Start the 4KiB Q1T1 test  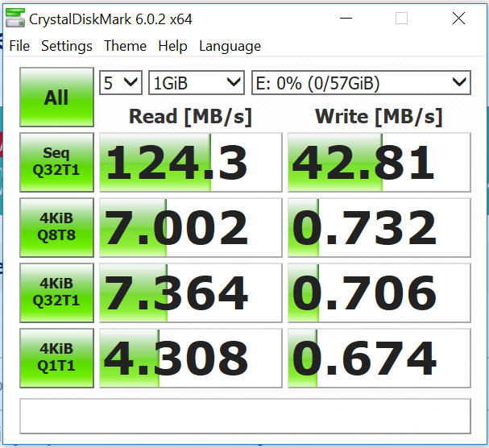pyautogui.click(x=56, y=358)
